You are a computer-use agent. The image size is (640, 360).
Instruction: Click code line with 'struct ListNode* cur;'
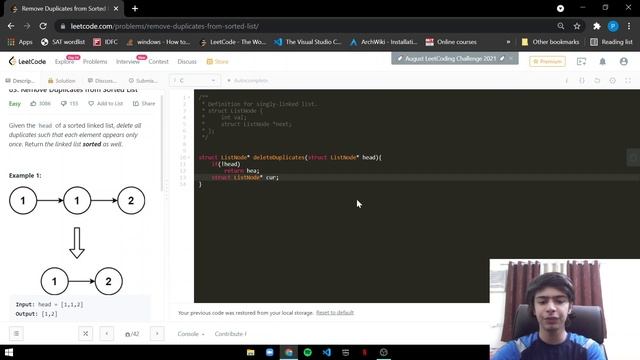pos(245,178)
